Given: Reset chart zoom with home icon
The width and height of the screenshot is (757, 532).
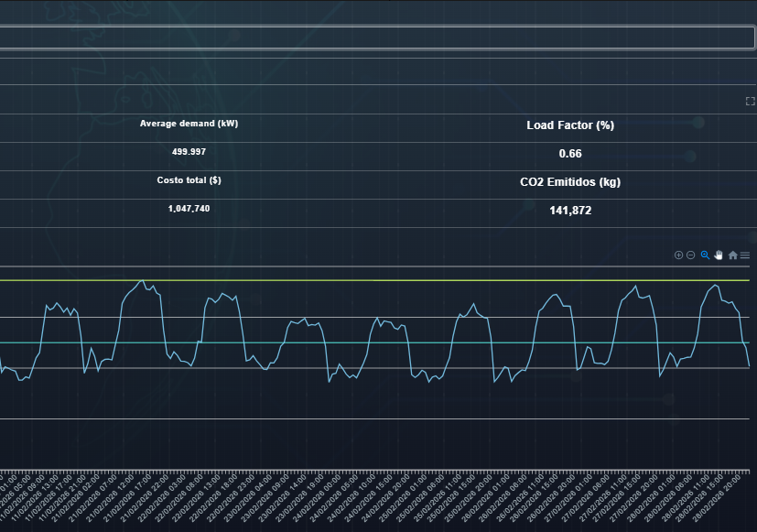Looking at the screenshot, I should (x=733, y=255).
